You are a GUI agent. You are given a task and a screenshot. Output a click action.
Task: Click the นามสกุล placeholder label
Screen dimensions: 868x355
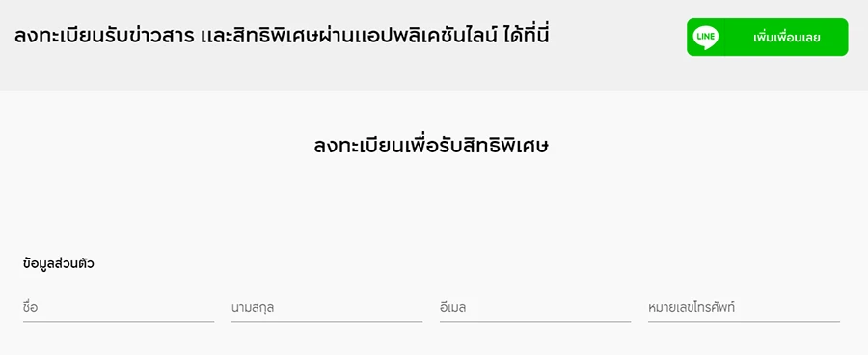tap(253, 308)
